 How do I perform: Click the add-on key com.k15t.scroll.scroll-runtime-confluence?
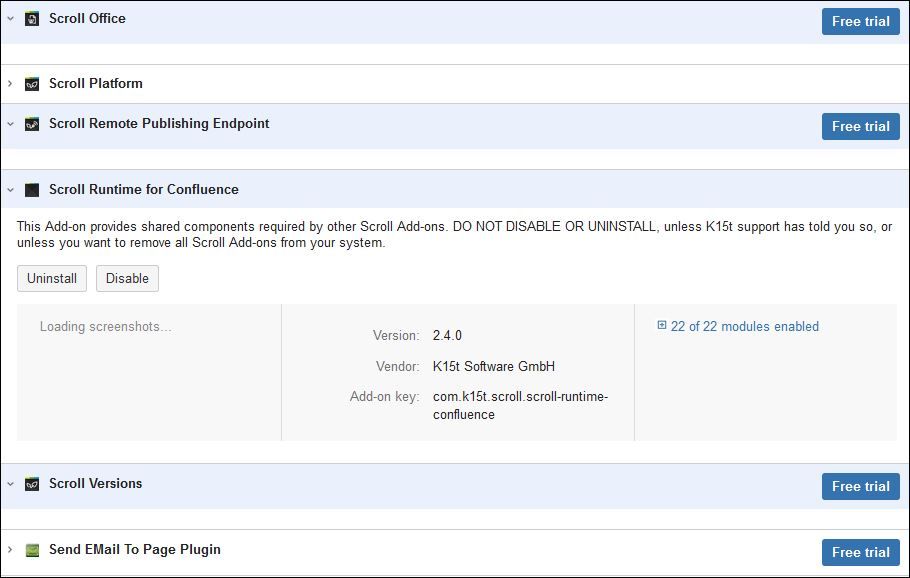tap(521, 406)
